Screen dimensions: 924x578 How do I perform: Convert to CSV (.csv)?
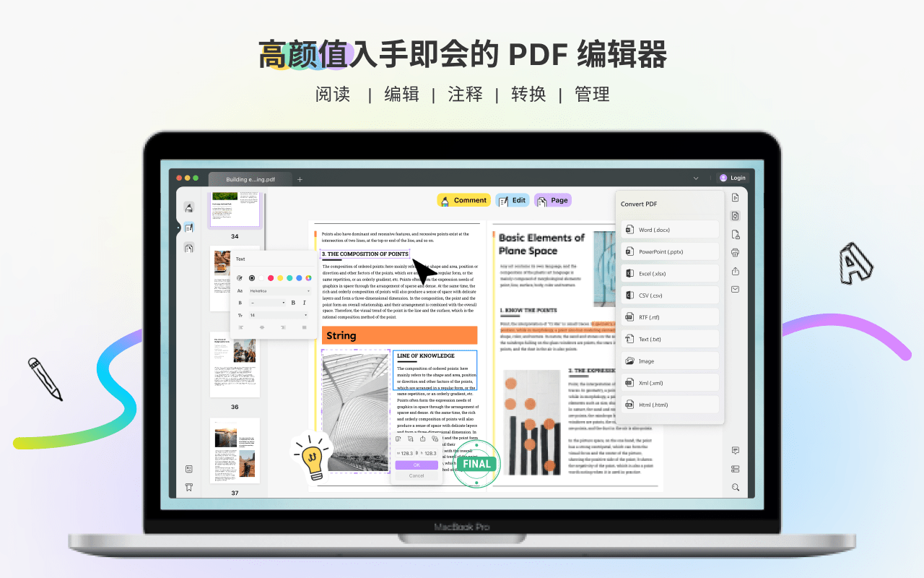(x=670, y=296)
